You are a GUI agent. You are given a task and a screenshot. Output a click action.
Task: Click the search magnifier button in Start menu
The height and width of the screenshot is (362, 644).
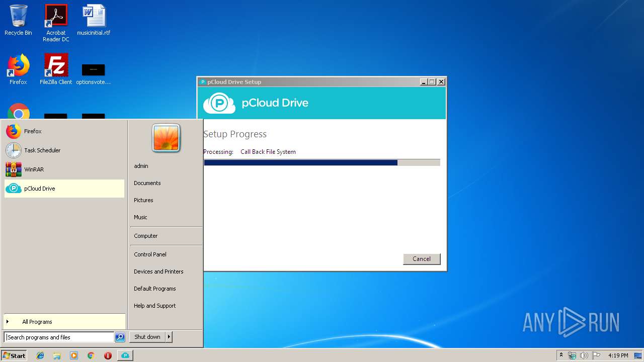click(120, 337)
